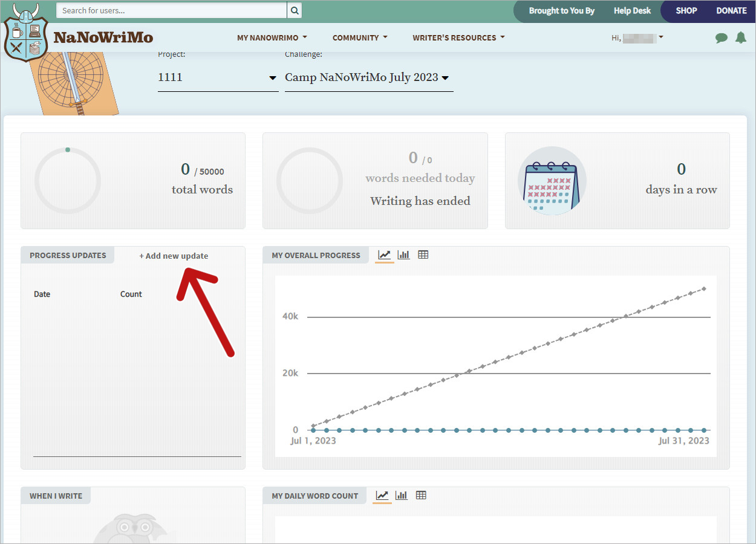Click the 'Writing has ended' text
This screenshot has height=544, width=756.
420,201
